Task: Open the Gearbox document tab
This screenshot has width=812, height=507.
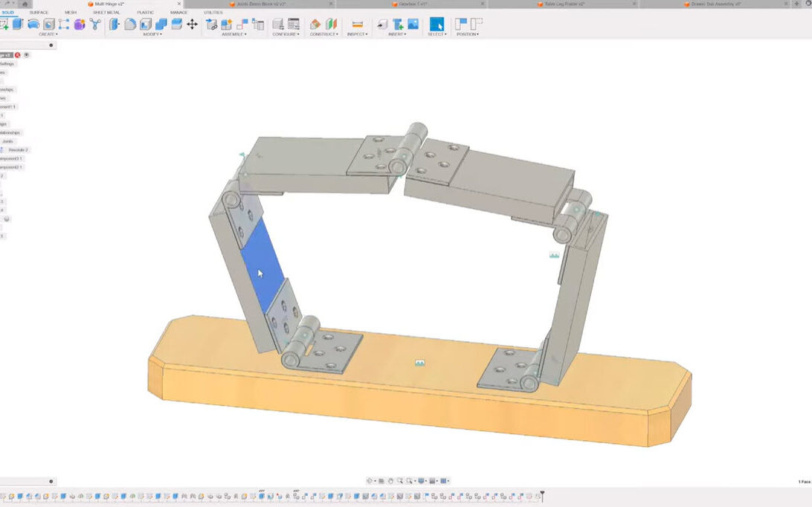Action: (x=411, y=4)
